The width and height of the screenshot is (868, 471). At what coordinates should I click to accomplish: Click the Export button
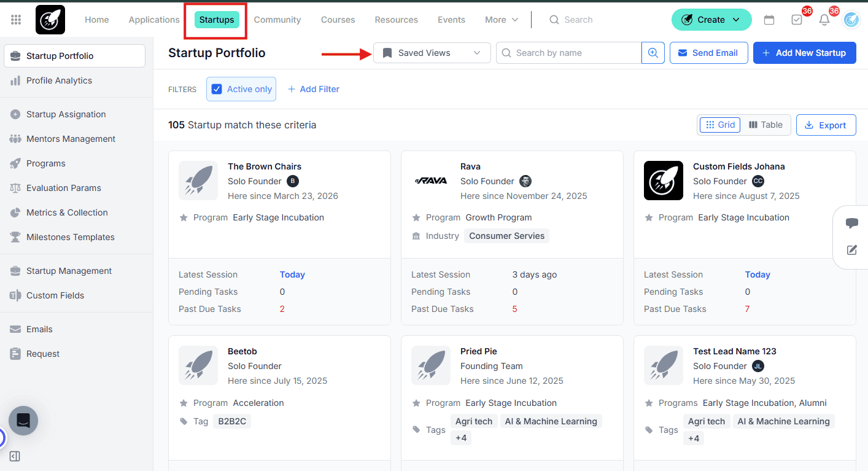coord(826,125)
